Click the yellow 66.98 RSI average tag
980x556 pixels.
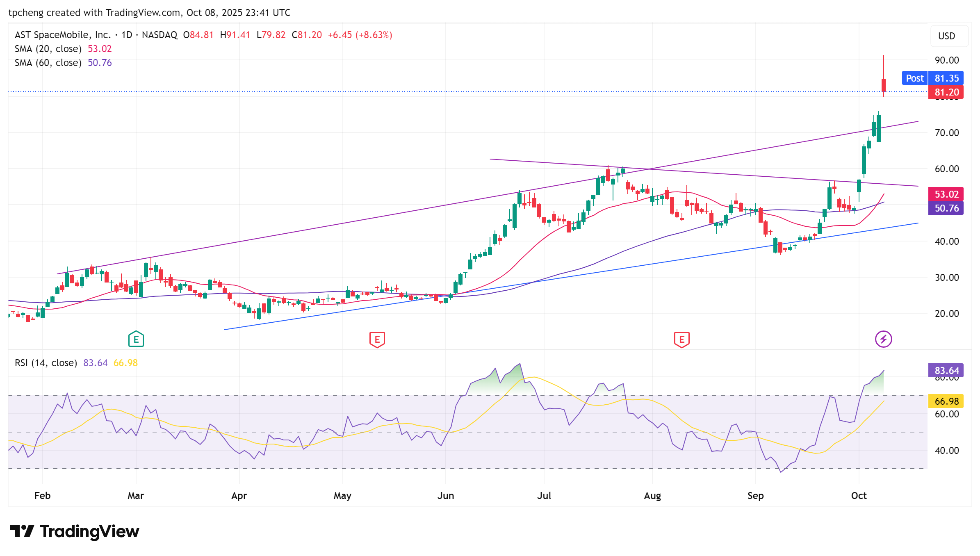coord(946,401)
